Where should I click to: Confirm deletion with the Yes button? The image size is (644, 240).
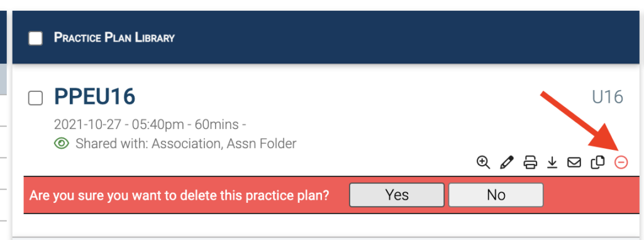(x=397, y=195)
